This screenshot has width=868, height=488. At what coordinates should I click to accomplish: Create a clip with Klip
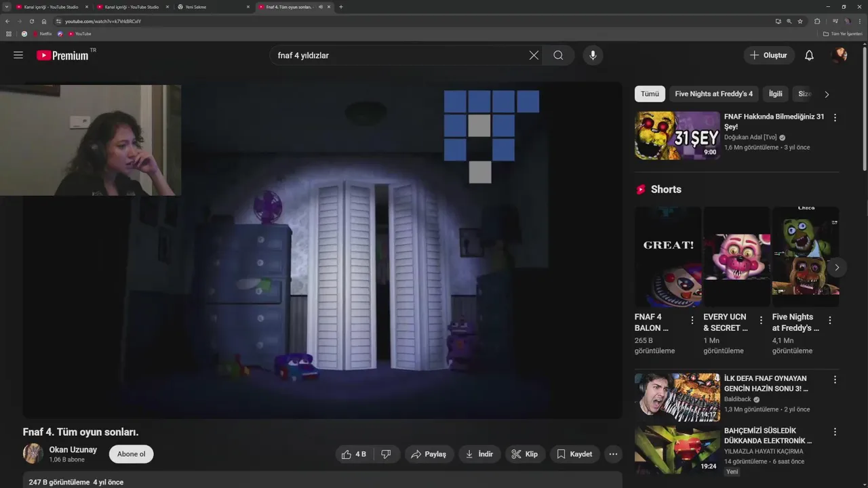point(524,454)
